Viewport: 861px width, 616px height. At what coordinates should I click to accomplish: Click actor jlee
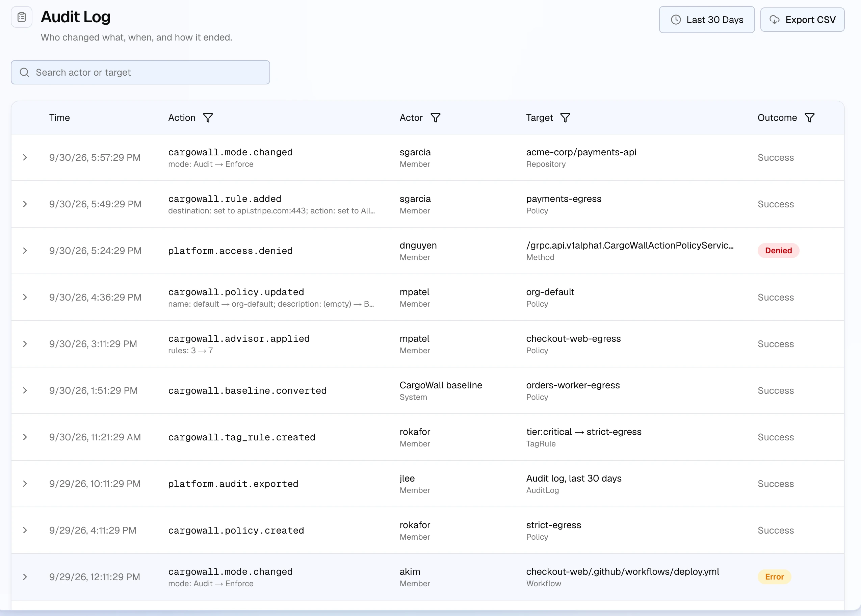point(407,479)
